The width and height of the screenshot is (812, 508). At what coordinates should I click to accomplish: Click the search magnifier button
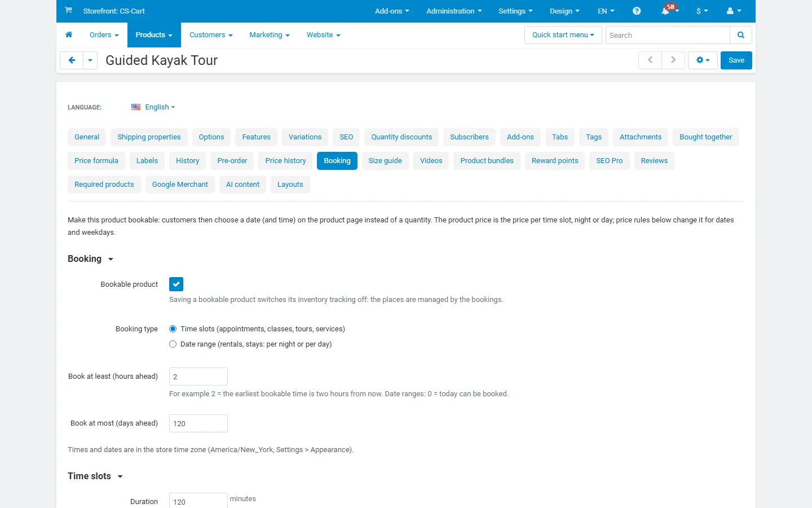(x=741, y=35)
